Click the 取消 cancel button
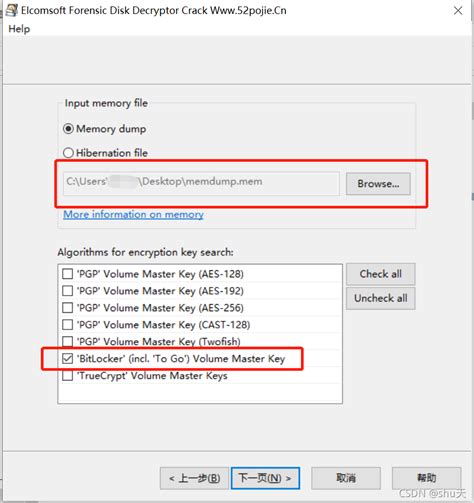This screenshot has height=503, width=474. pos(346,478)
